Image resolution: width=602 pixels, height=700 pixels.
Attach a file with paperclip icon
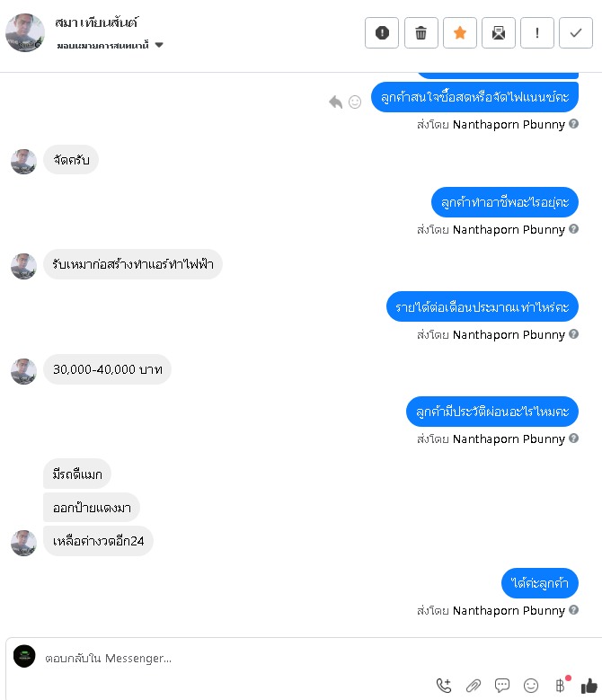click(x=473, y=686)
